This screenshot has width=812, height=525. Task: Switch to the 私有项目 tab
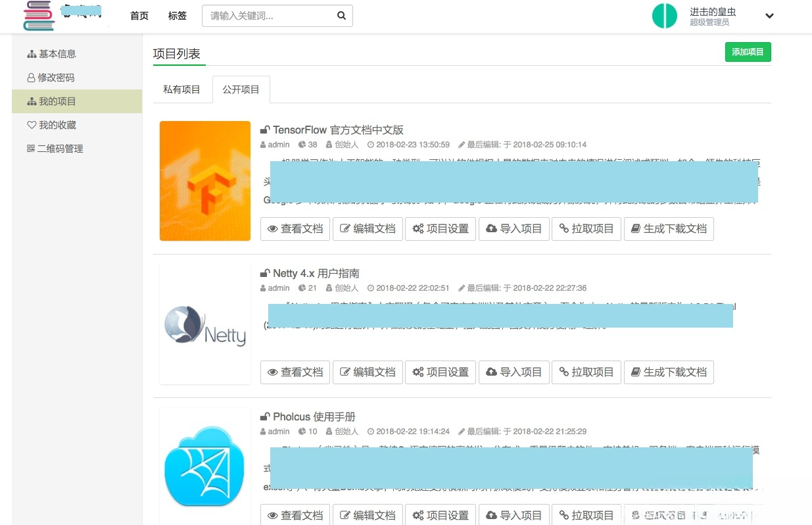click(181, 89)
